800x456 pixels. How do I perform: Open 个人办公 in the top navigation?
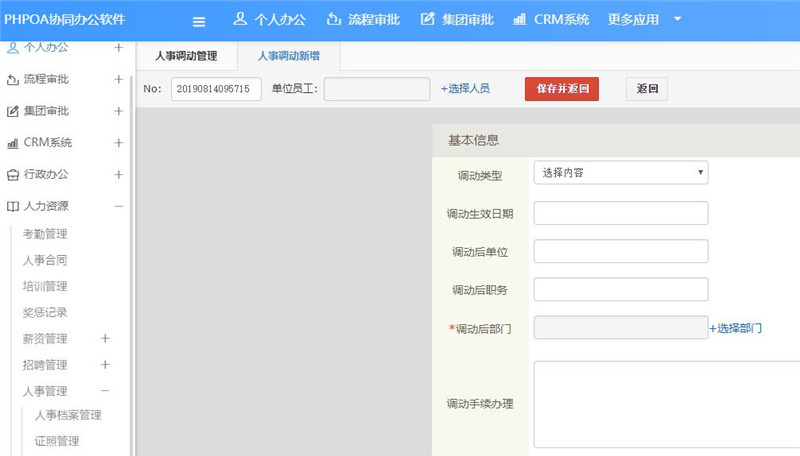tap(269, 20)
